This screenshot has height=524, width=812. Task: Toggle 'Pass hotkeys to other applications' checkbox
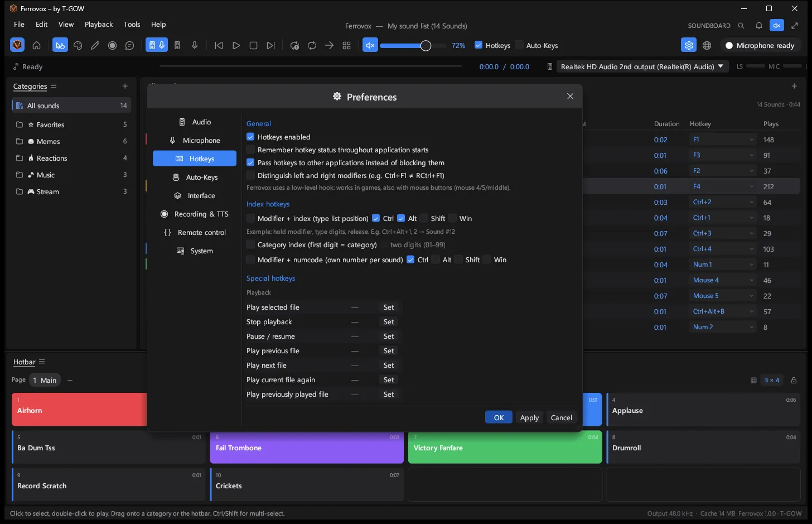tap(250, 162)
